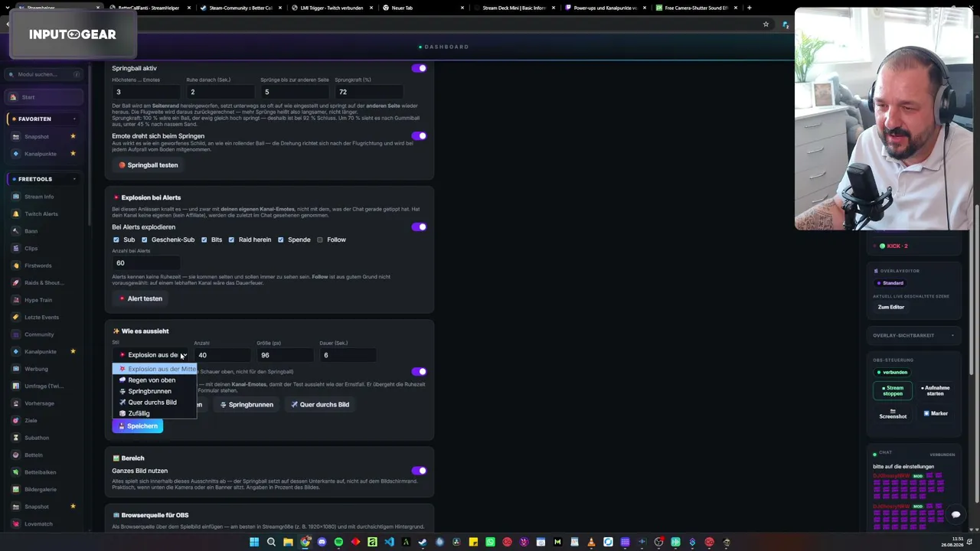Switch to the Neuer Tab browser tab
The width and height of the screenshot is (980, 551).
421,8
